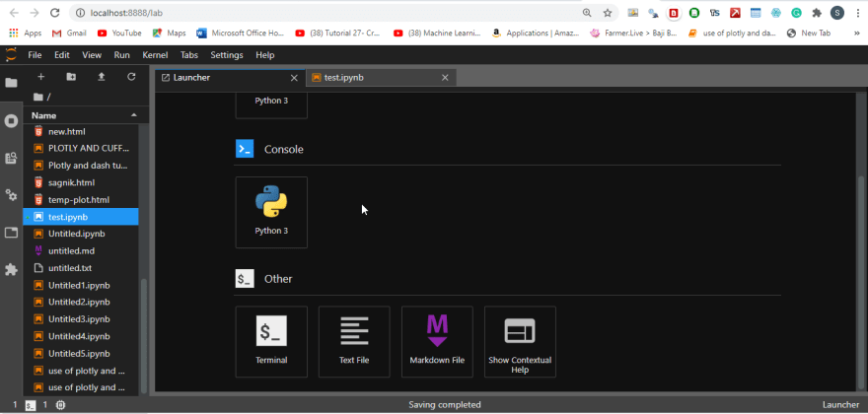Viewport: 868px width, 414px height.
Task: Open a new Terminal
Action: pos(271,341)
